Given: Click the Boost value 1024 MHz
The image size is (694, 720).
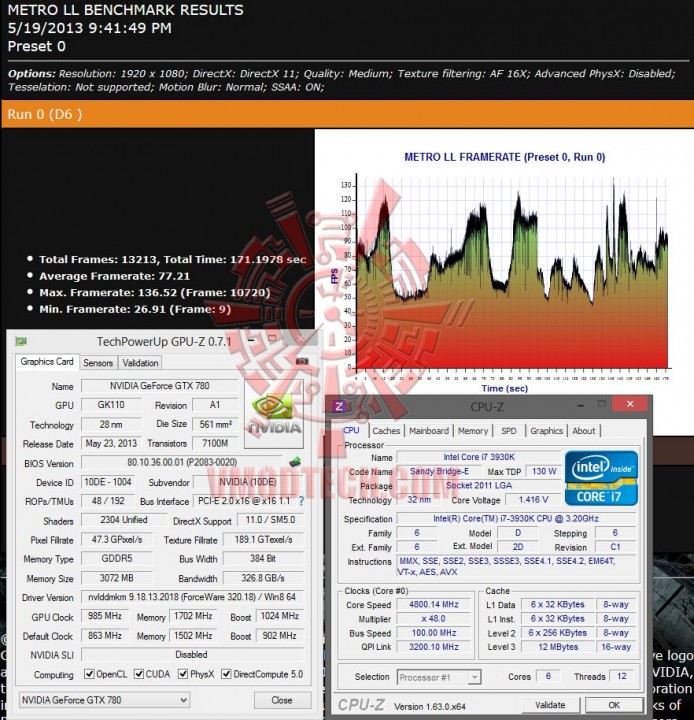Looking at the screenshot, I should pyautogui.click(x=280, y=616).
